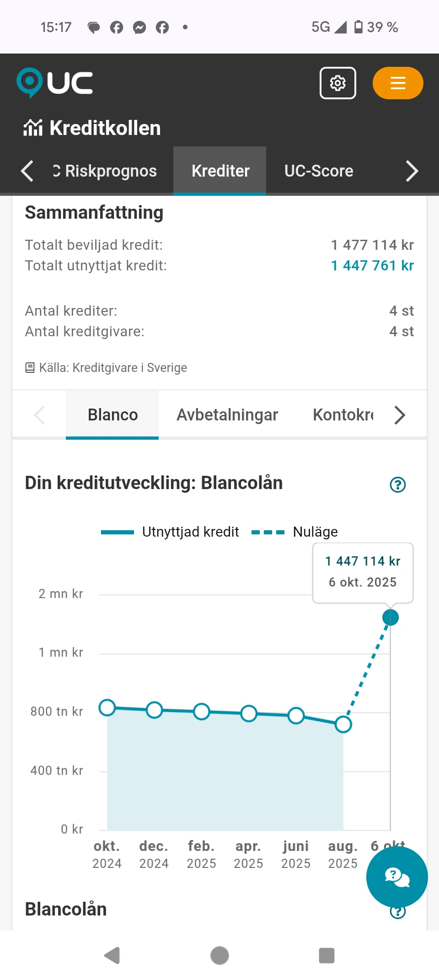Tap the UC logo
Viewport: 439px width, 980px height.
[x=54, y=83]
